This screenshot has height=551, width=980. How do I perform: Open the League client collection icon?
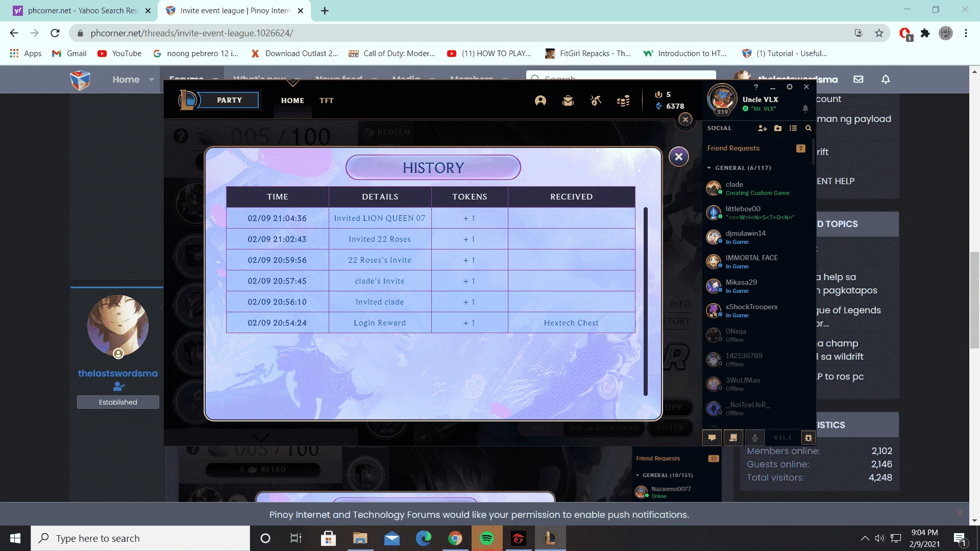pos(568,101)
